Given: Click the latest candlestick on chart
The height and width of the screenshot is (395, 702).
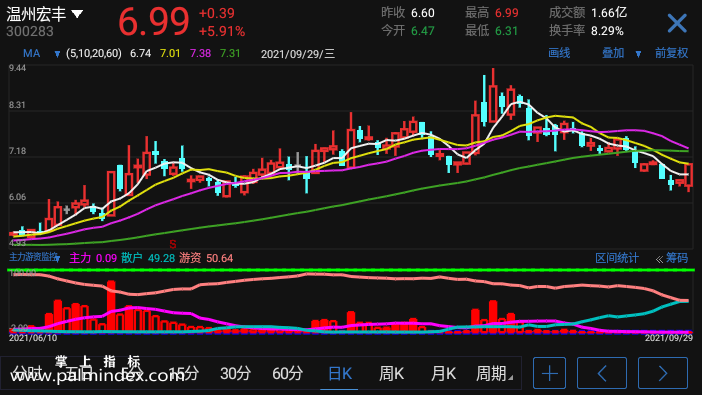Looking at the screenshot, I should pos(689,176).
